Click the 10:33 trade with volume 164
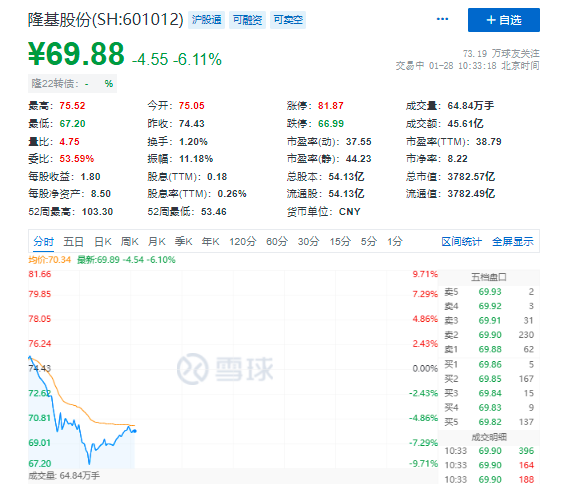Viewport: 567px width, 484px height. coord(489,465)
